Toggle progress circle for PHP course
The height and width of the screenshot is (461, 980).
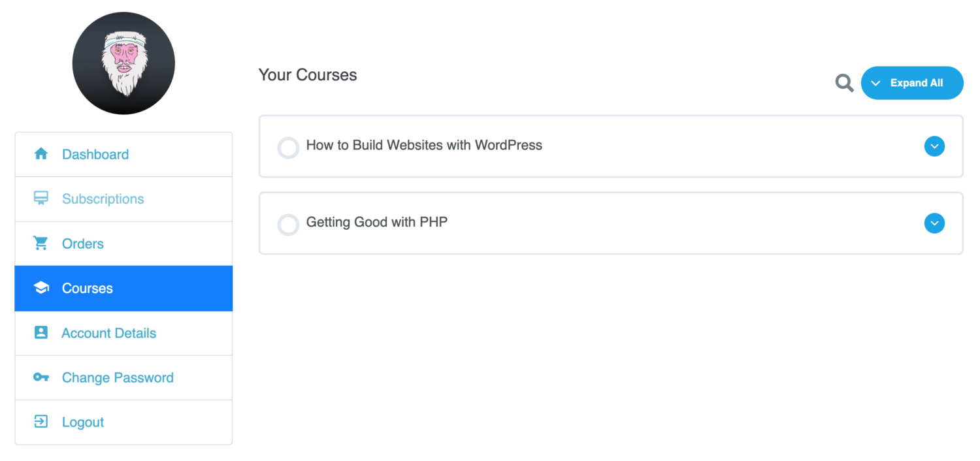click(288, 225)
